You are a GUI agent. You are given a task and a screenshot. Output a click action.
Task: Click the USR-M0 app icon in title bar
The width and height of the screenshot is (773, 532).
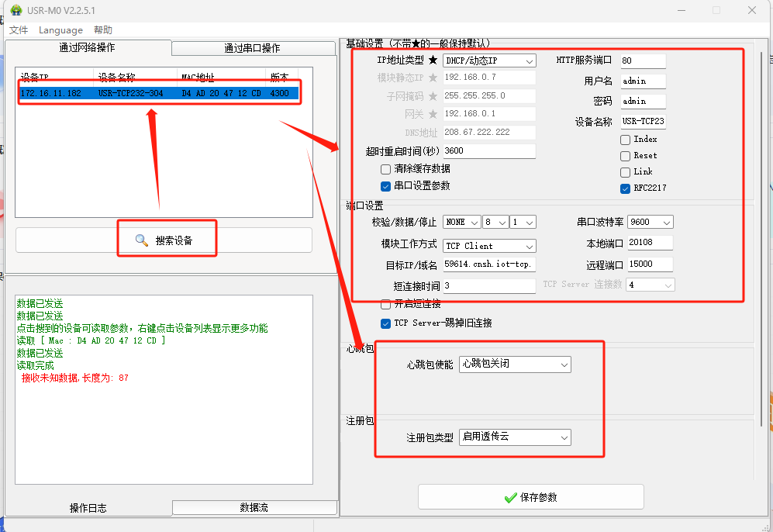tap(16, 10)
